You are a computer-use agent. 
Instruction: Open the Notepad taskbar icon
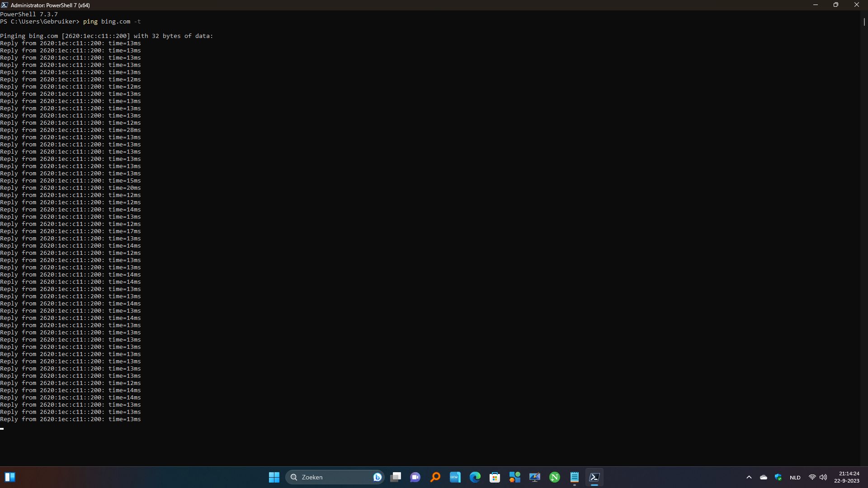(x=574, y=477)
